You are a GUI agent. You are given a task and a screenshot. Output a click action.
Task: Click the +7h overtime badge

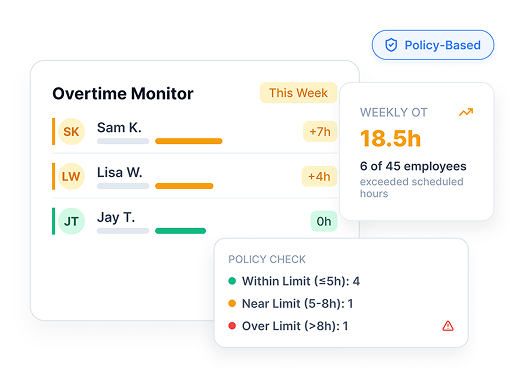tap(320, 131)
